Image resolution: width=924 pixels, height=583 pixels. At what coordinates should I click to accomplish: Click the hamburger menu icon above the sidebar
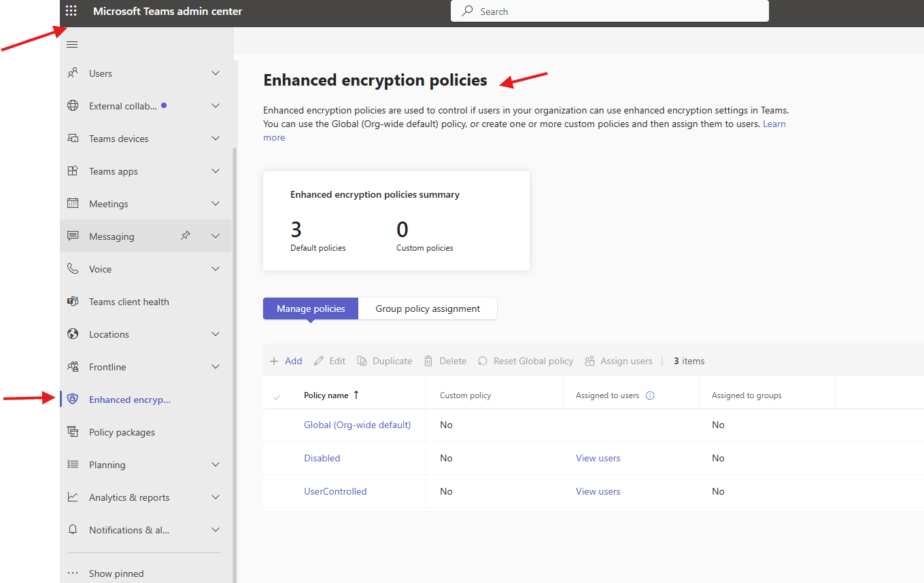pos(72,43)
